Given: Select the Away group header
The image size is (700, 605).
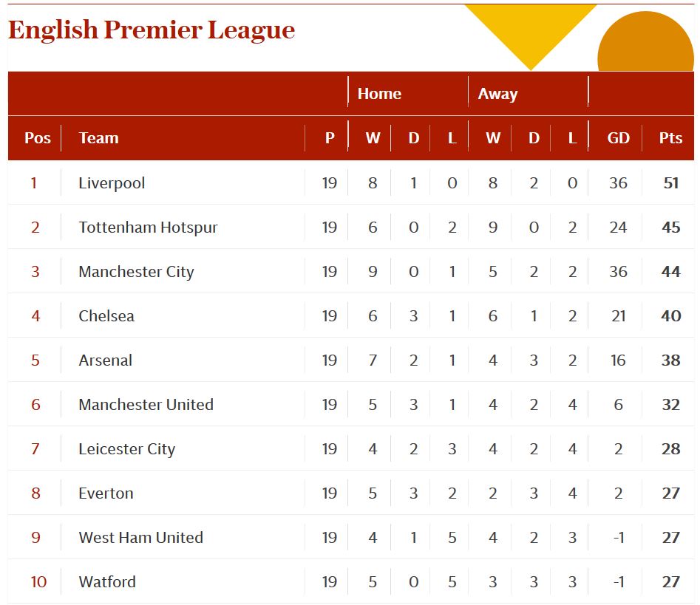Looking at the screenshot, I should (497, 94).
